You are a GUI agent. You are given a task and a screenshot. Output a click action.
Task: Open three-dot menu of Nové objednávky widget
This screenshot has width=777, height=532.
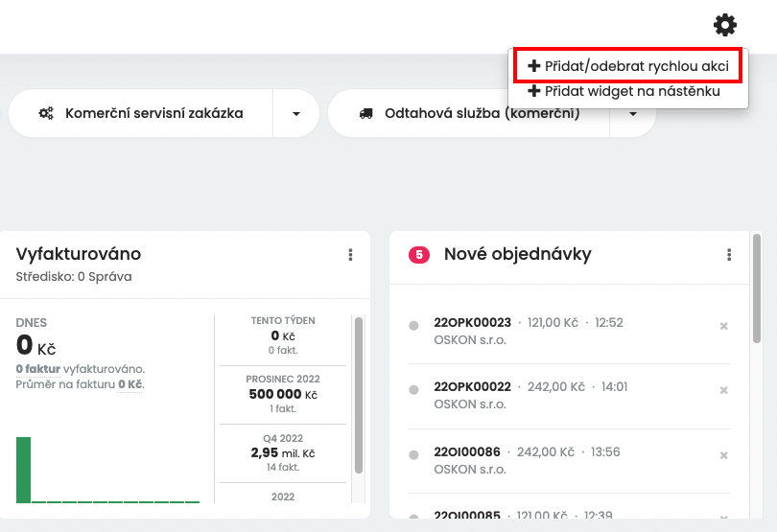click(x=729, y=255)
